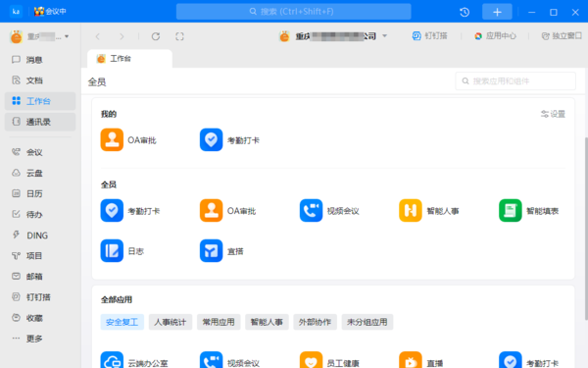Click the back navigation arrow

click(x=98, y=36)
